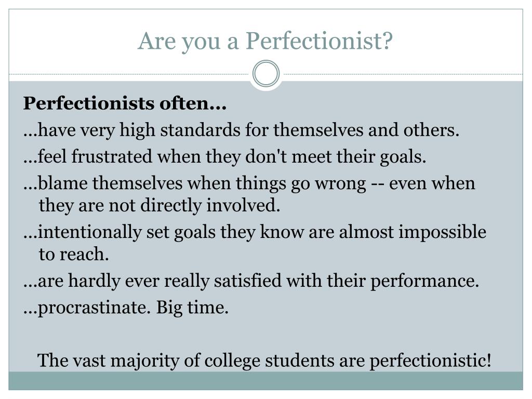
Task: Click the word 'procrastinate' in the list
Action: 94,308
